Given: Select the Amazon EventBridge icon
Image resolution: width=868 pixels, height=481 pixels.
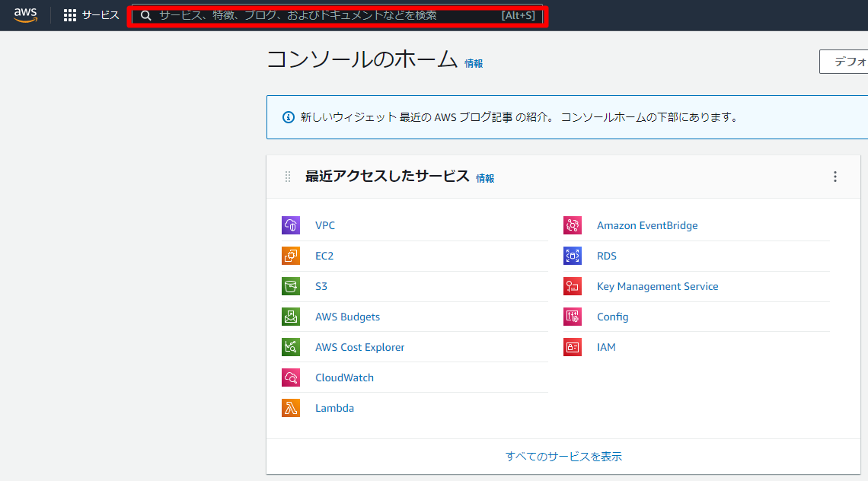Looking at the screenshot, I should [x=572, y=225].
